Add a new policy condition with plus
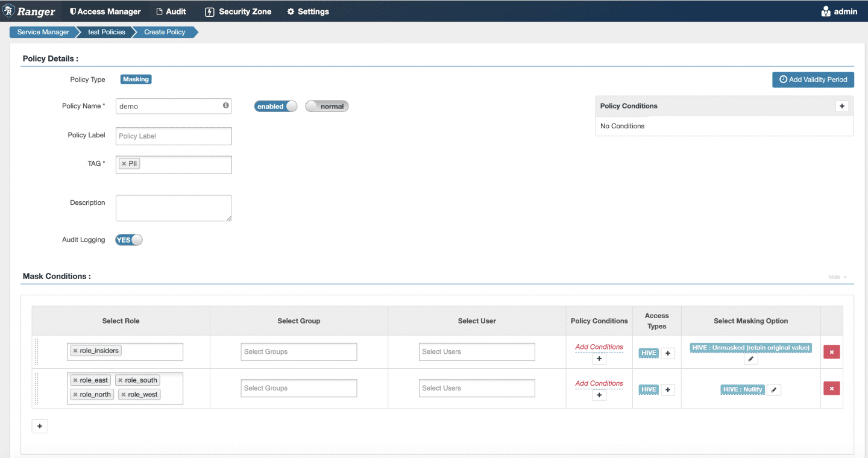 (842, 106)
